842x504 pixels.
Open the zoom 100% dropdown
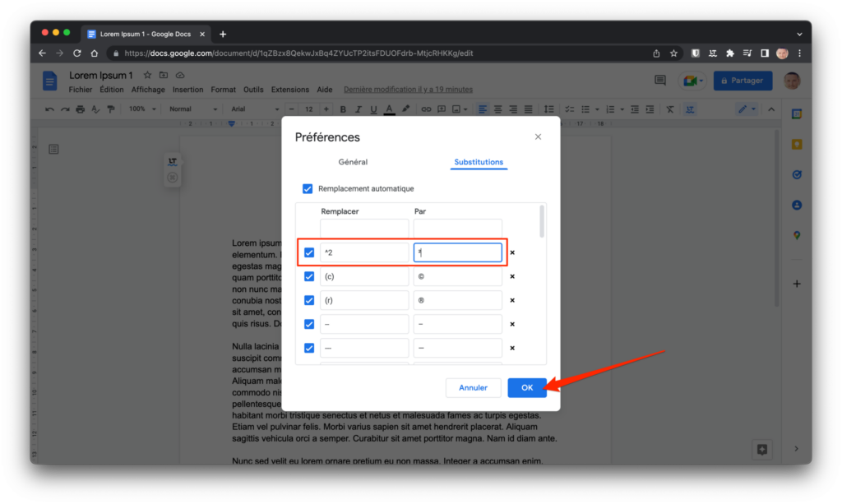click(142, 109)
